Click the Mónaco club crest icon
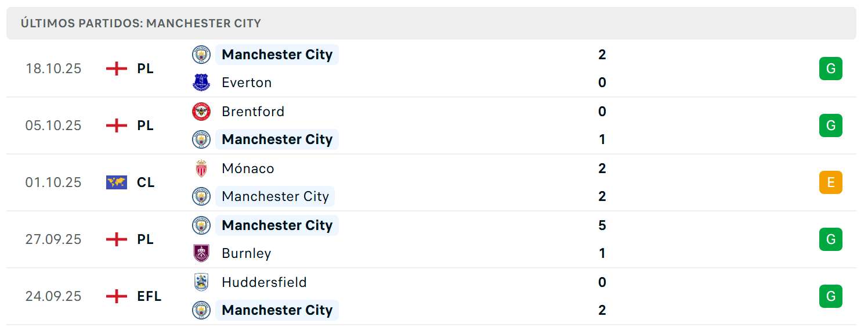The image size is (868, 334). [201, 168]
